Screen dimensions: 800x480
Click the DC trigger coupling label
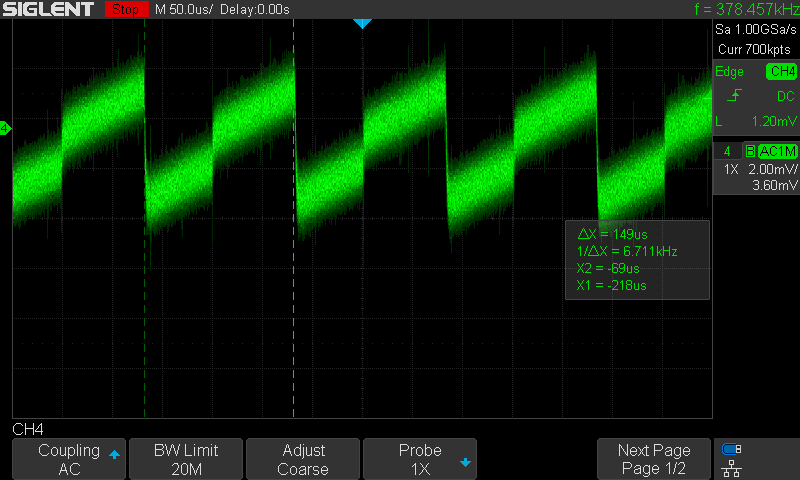click(786, 96)
